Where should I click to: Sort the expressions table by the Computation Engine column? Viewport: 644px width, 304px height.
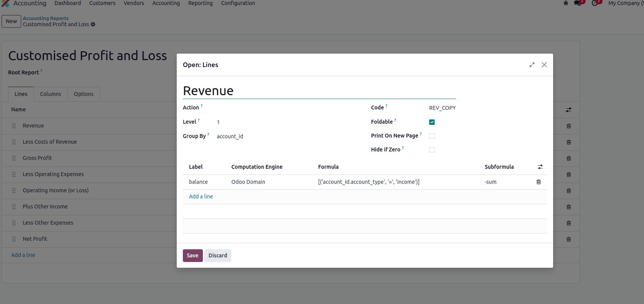coord(257,167)
